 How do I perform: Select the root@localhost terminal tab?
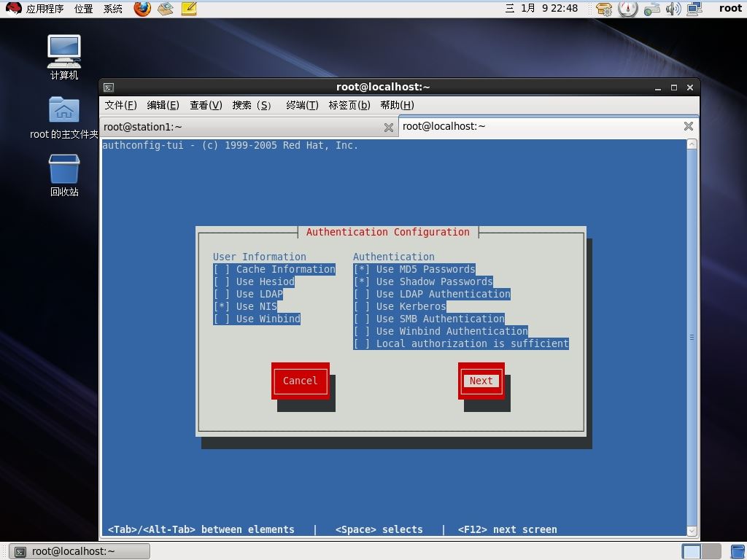(x=548, y=126)
